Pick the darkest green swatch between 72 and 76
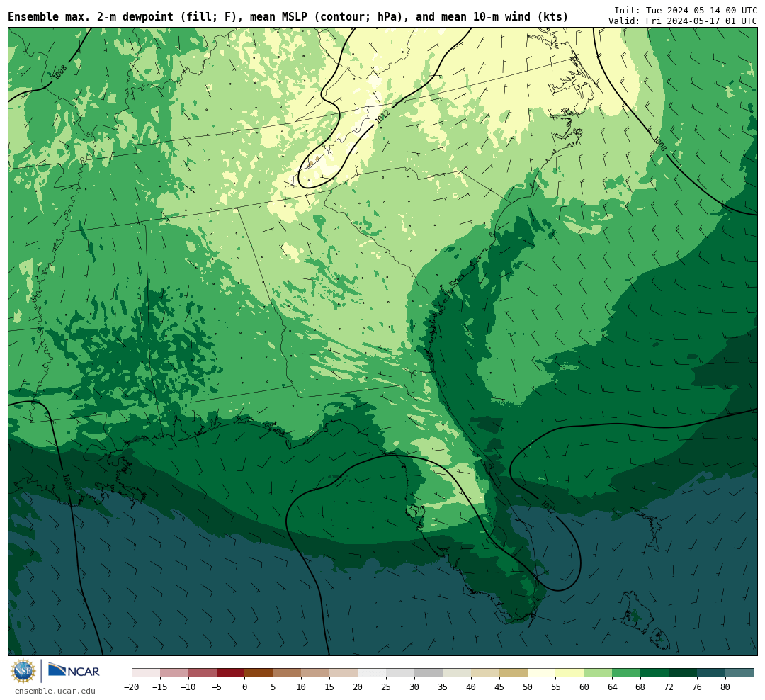 click(x=683, y=673)
